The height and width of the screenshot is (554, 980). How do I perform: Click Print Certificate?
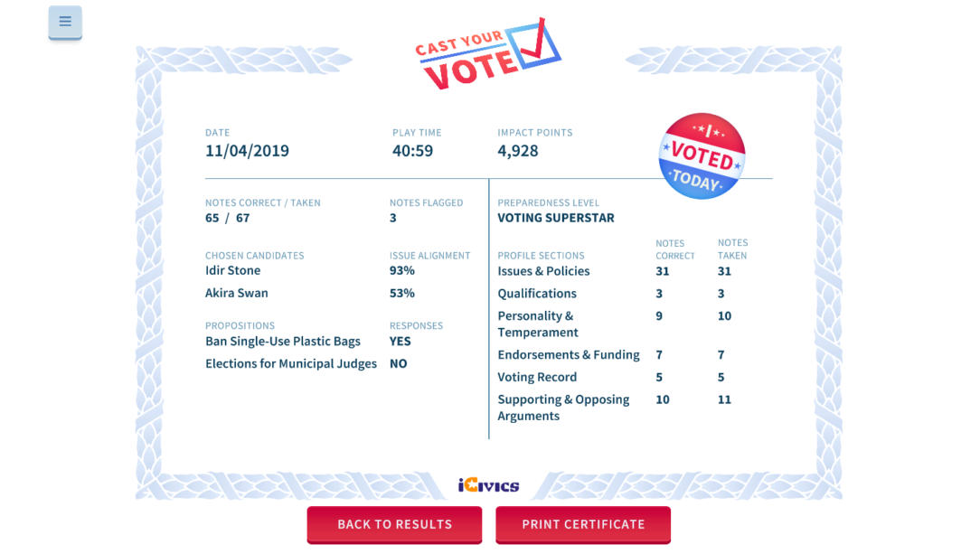tap(582, 524)
